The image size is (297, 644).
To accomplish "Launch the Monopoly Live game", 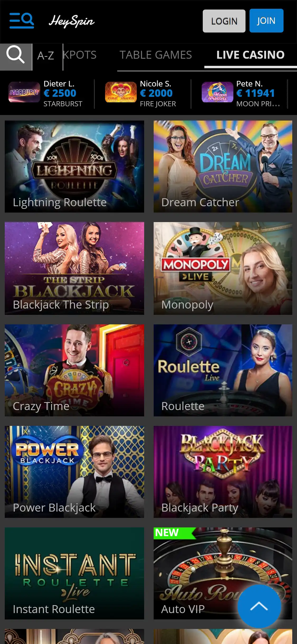I will point(223,268).
